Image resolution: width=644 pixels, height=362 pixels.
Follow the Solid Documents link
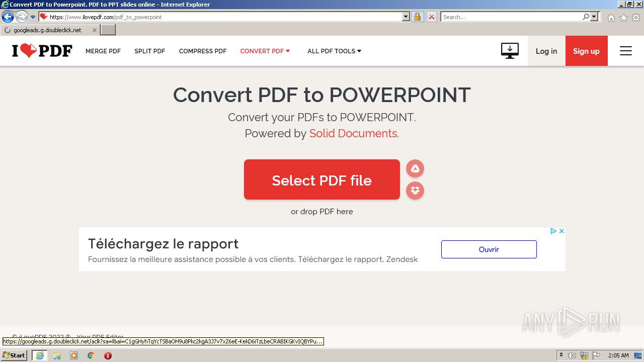pyautogui.click(x=353, y=133)
